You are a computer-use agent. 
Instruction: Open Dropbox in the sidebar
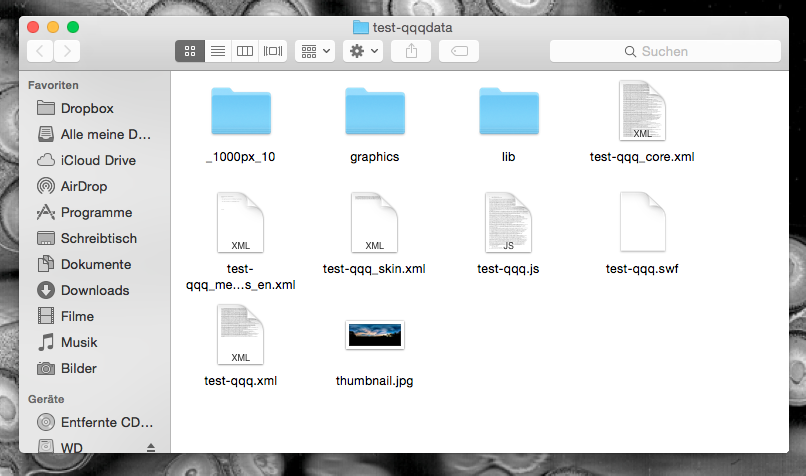[x=87, y=108]
